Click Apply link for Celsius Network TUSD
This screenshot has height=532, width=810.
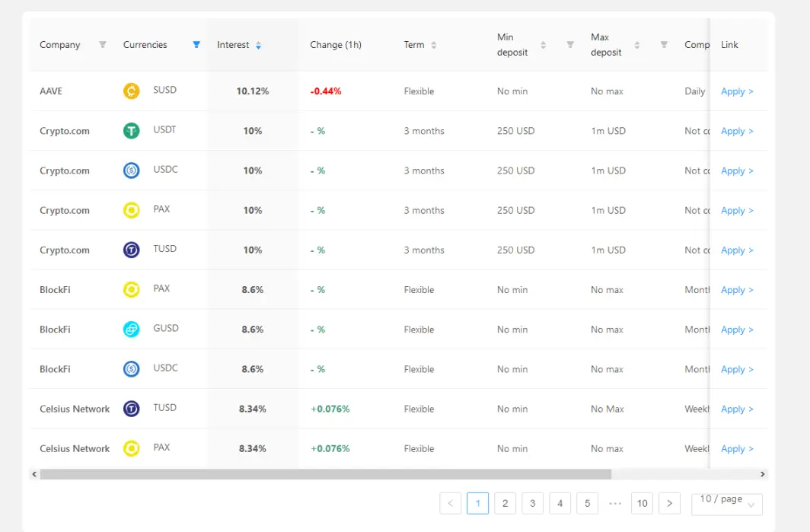tap(737, 409)
